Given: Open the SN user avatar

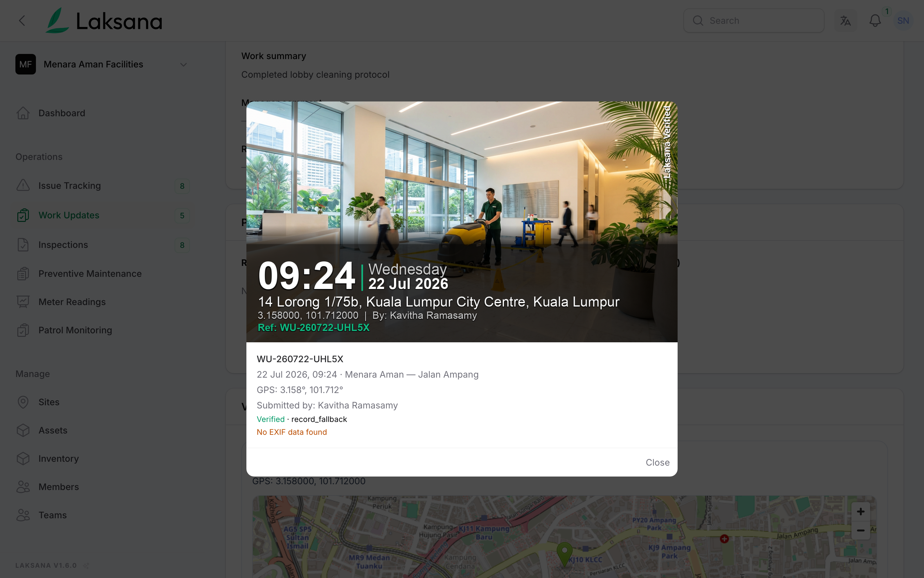Looking at the screenshot, I should coord(903,21).
